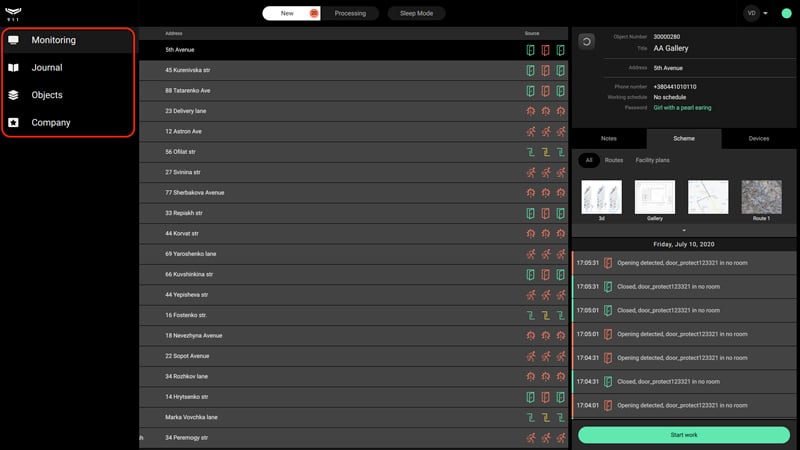The height and width of the screenshot is (450, 800).
Task: Open the Journal book icon
Action: click(14, 67)
